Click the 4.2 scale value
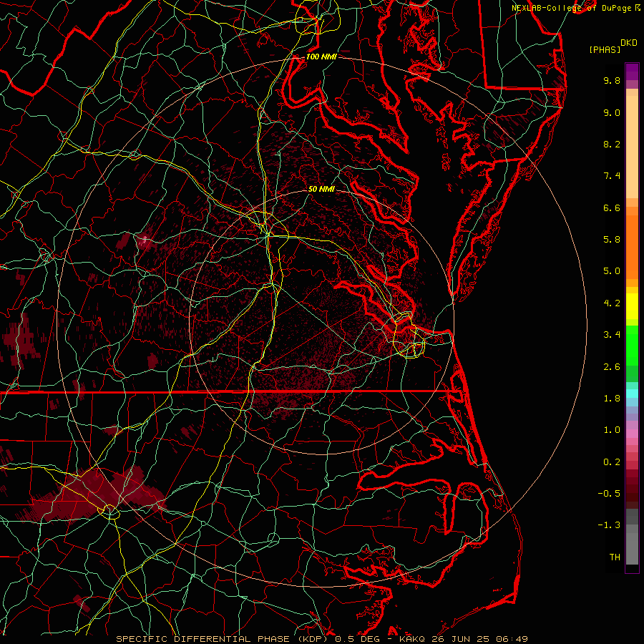The height and width of the screenshot is (644, 644). tap(612, 303)
